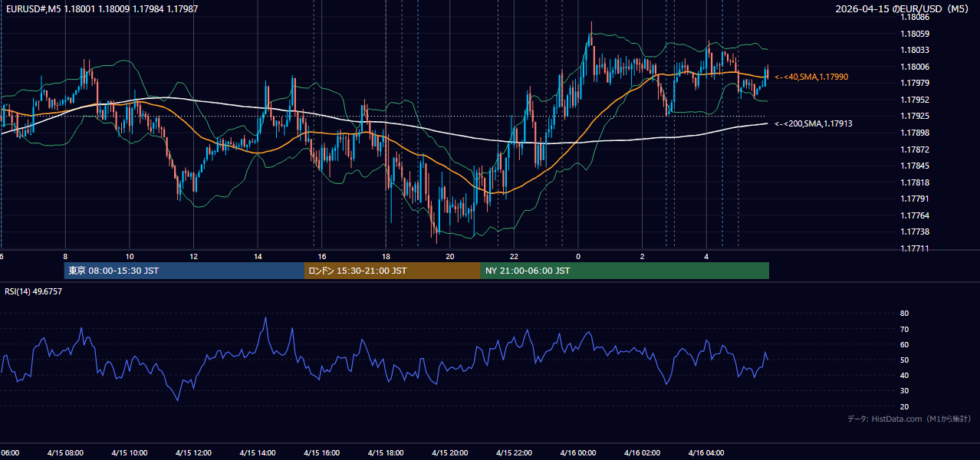Click the 4/15 14:00 time axis label
Viewport: 980px width, 460px height.
point(258,453)
